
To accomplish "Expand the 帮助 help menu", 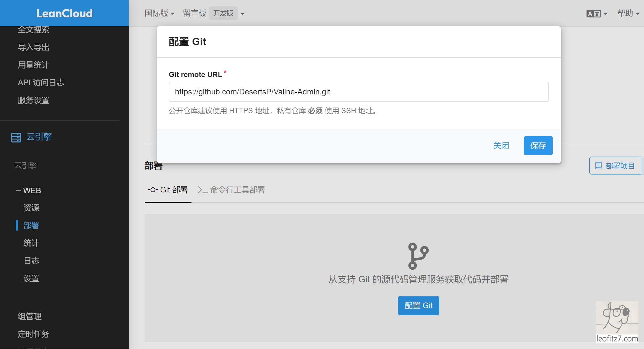I will coord(628,13).
